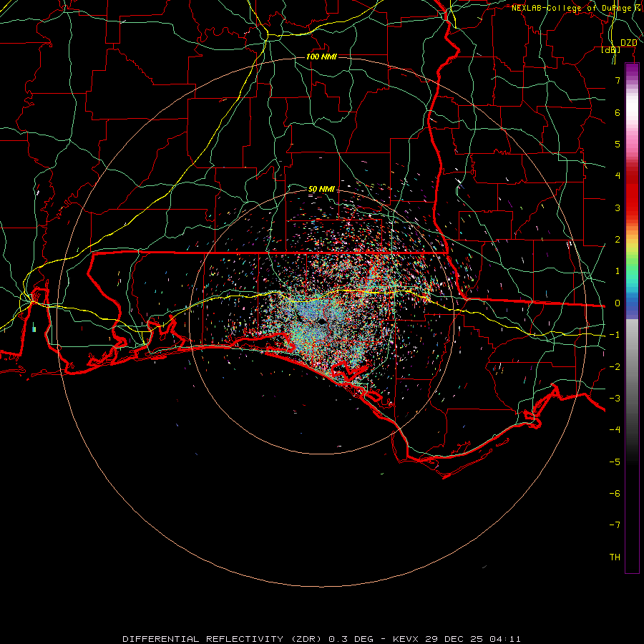This screenshot has height=644, width=644.
Task: Click the '100 NMI' range ring label
Action: [321, 57]
